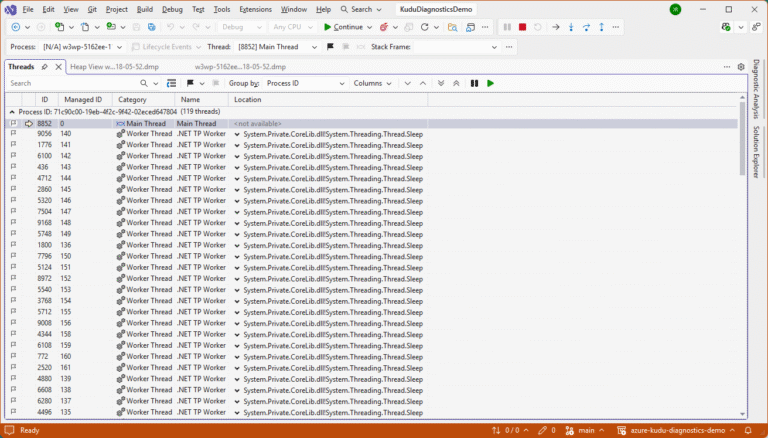Screen dimensions: 768x438
Task: Open the Extensions menu
Action: (255, 9)
